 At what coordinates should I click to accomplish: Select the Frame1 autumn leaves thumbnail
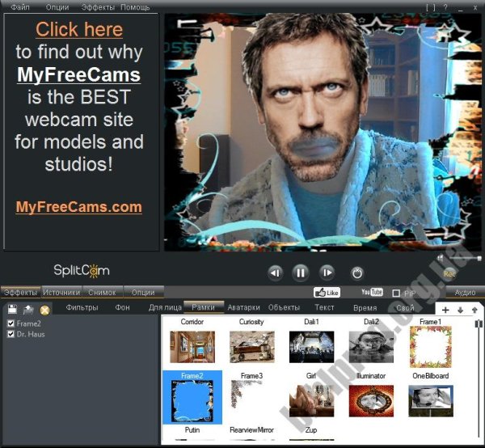coord(431,347)
